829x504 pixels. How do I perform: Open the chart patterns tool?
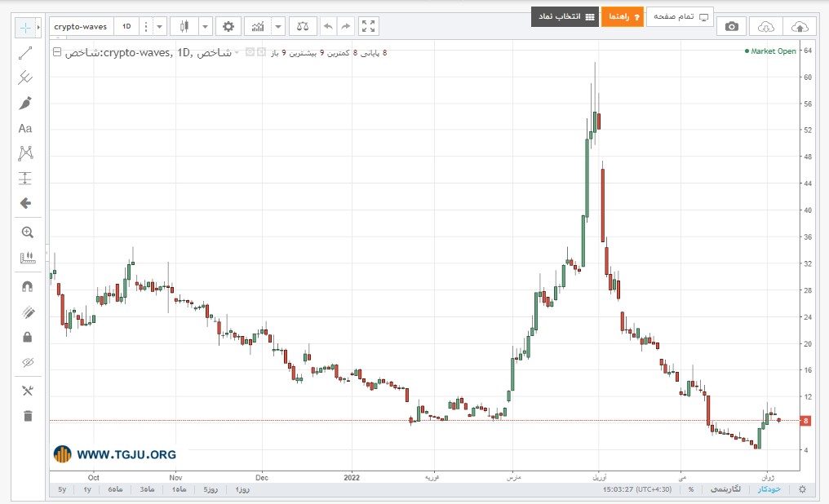tap(24, 153)
